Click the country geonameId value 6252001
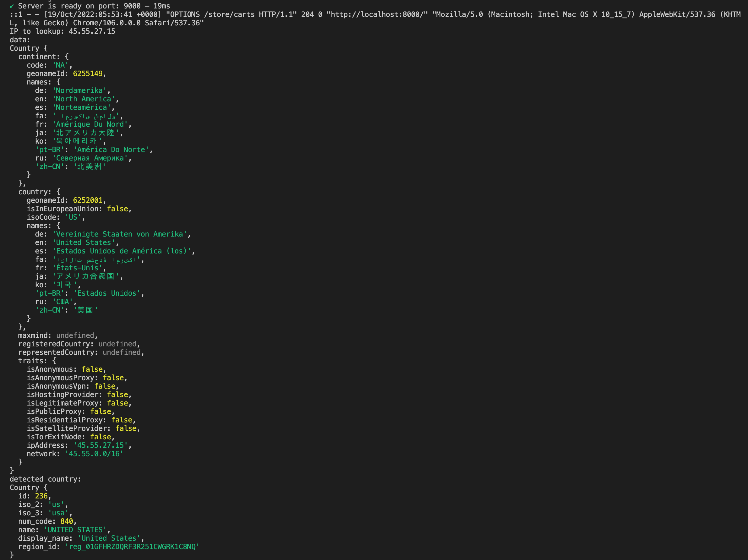The image size is (748, 560). click(x=88, y=200)
